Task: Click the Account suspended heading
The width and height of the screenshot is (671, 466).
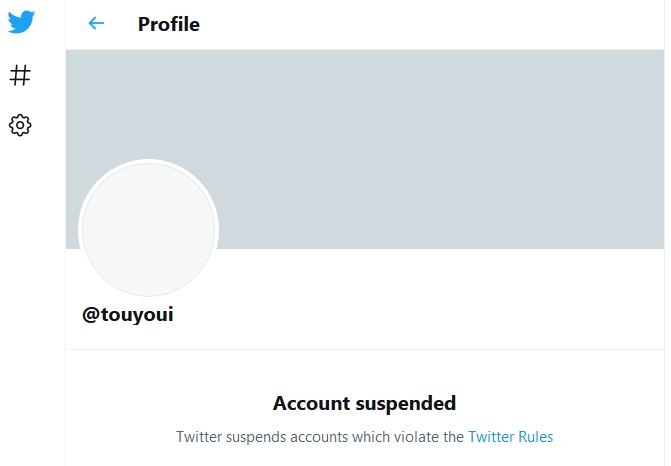Action: pos(365,403)
